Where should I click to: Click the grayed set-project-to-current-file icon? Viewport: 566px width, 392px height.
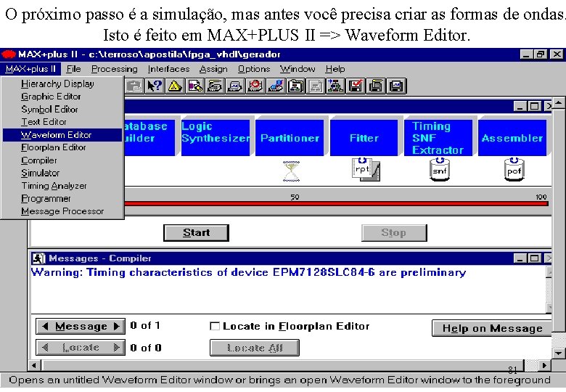point(316,86)
